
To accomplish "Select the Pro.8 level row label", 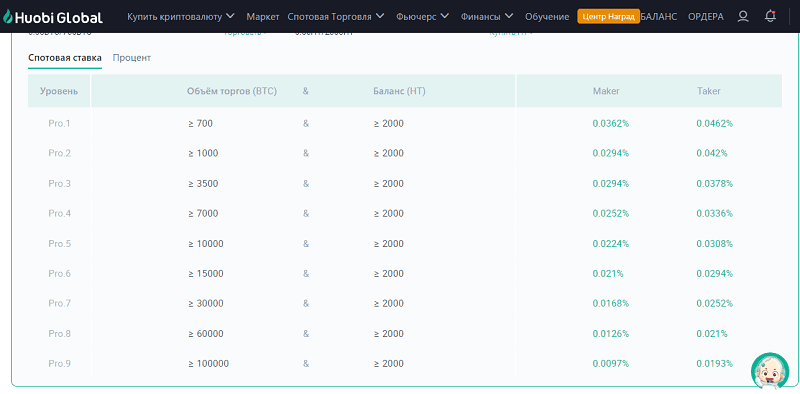I will coord(59,334).
